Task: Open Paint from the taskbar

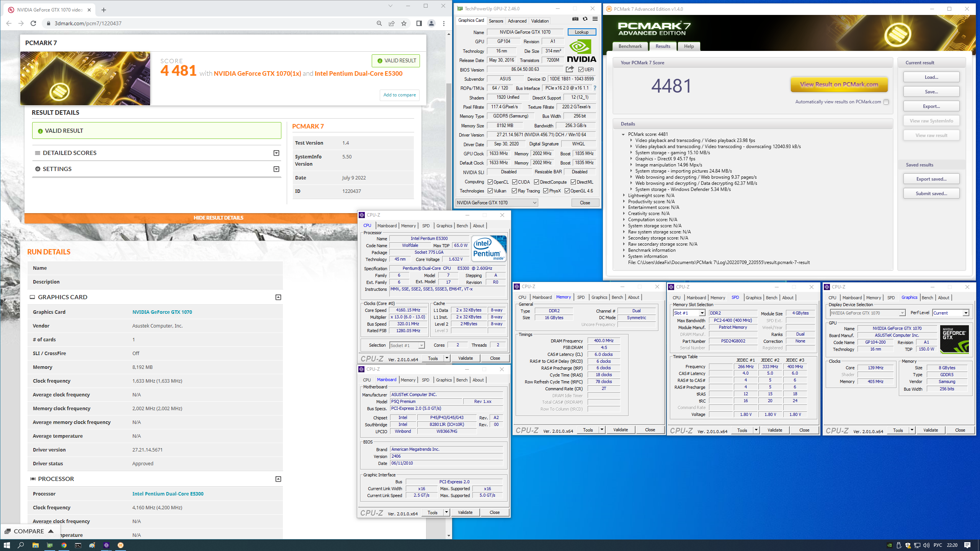Action: pyautogui.click(x=92, y=545)
